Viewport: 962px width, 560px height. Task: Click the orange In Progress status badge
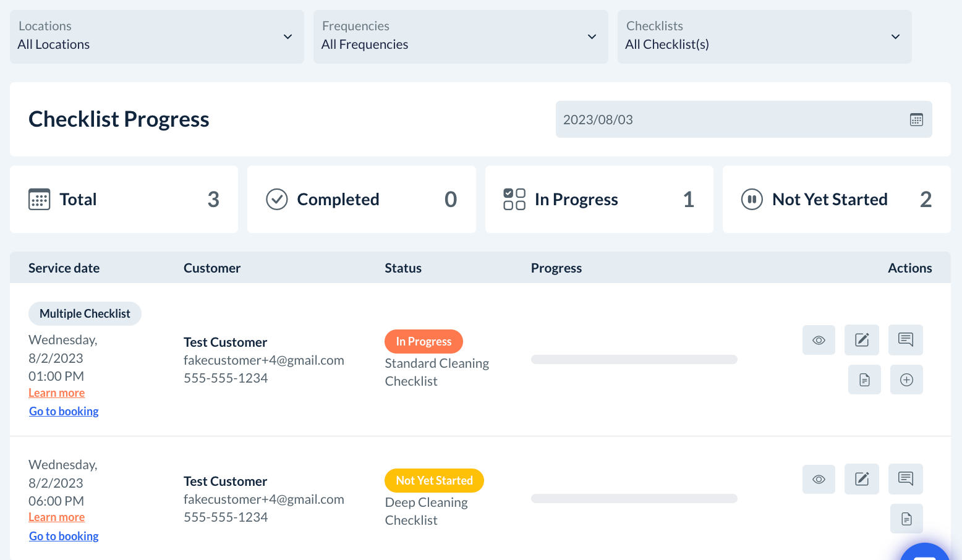pyautogui.click(x=424, y=341)
